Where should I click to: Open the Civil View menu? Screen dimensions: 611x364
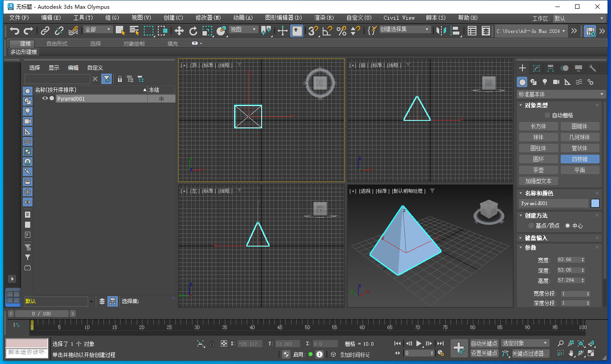coord(399,18)
